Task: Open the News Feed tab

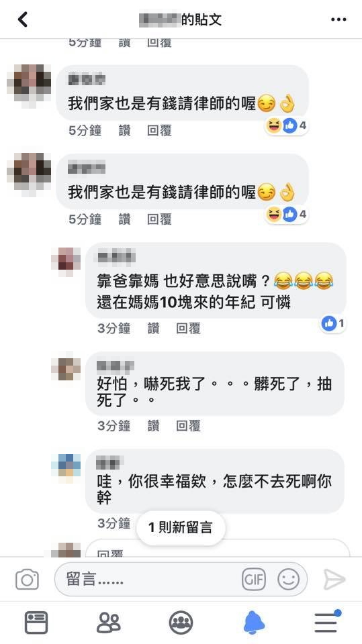Action: click(36, 623)
